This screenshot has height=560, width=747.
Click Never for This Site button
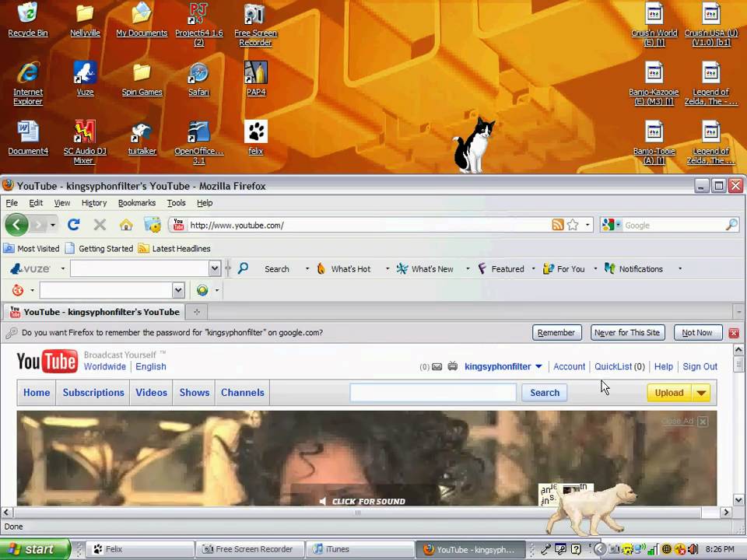[x=627, y=332]
